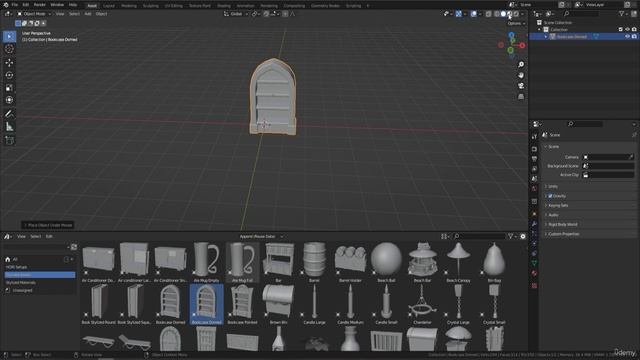Click the asset browser search field
This screenshot has height=360, width=640.
point(479,236)
